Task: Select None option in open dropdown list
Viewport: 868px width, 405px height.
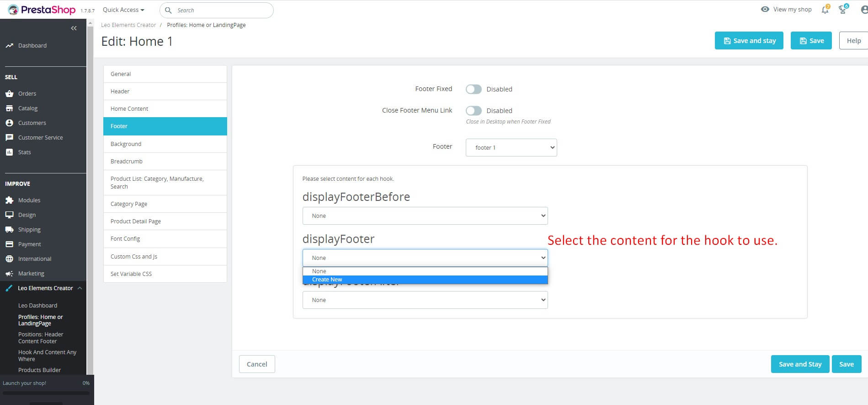Action: point(425,271)
